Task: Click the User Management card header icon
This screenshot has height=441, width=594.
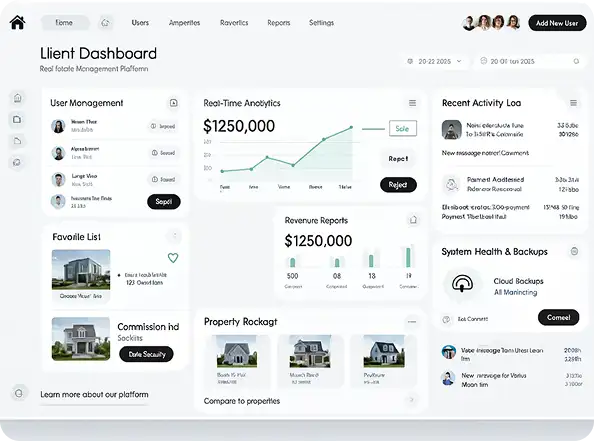Action: pos(174,103)
